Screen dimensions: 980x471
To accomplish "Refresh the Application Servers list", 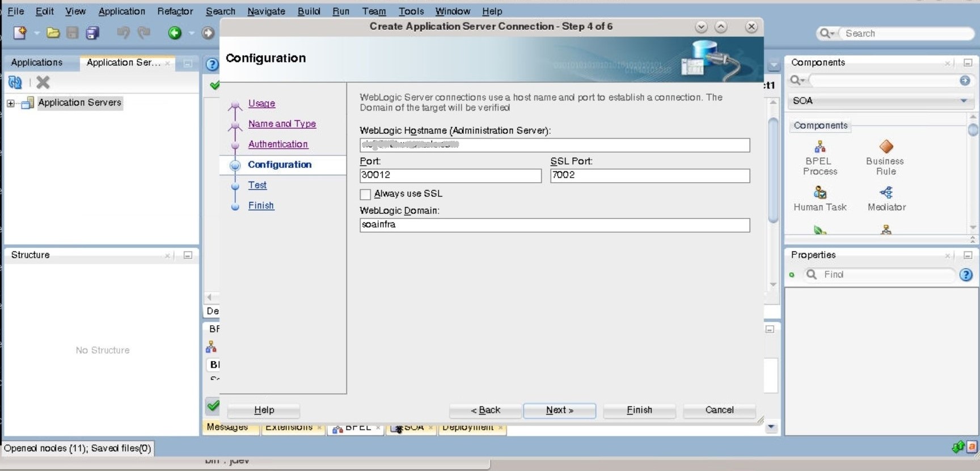I will tap(15, 83).
